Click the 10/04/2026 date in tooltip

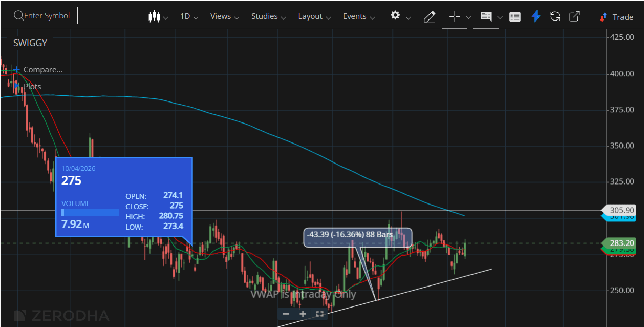(78, 168)
